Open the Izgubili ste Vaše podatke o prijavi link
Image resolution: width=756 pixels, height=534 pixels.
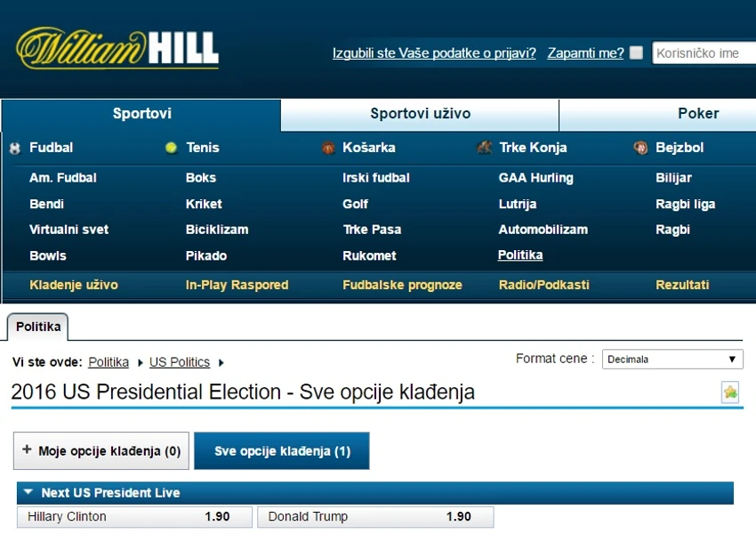tap(434, 53)
